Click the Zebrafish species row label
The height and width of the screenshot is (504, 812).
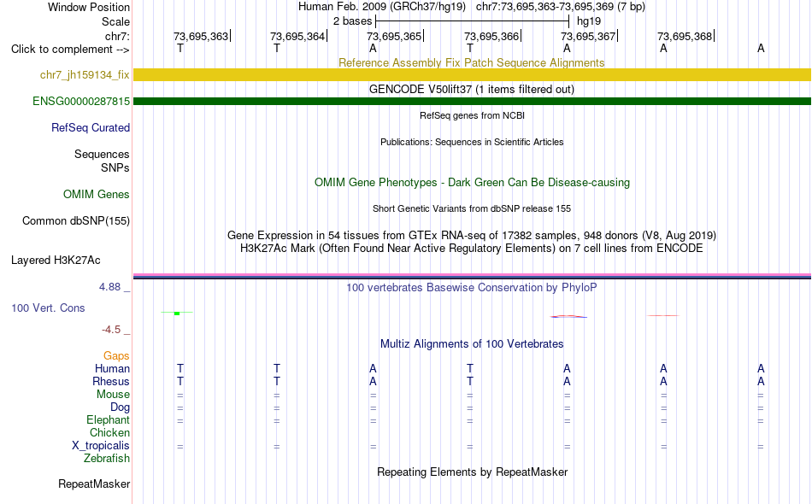[107, 459]
